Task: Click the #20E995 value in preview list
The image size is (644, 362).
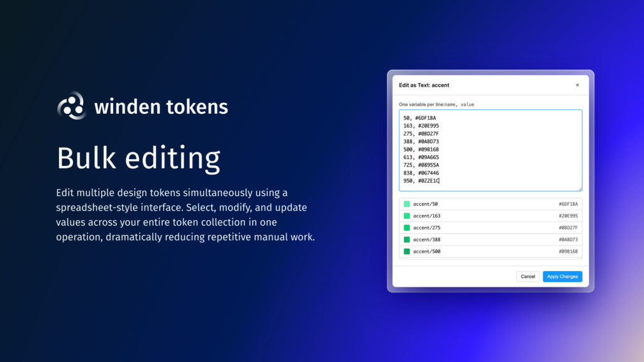Action: click(568, 216)
